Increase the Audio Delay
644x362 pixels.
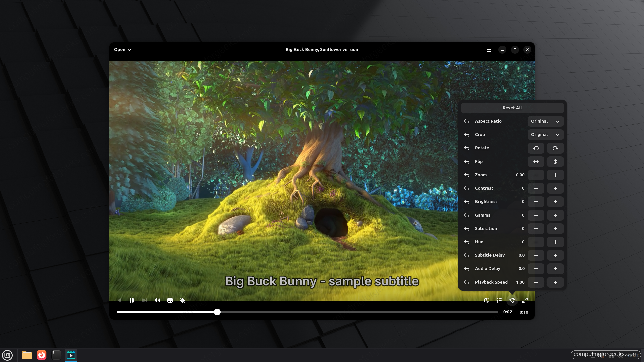pyautogui.click(x=555, y=269)
